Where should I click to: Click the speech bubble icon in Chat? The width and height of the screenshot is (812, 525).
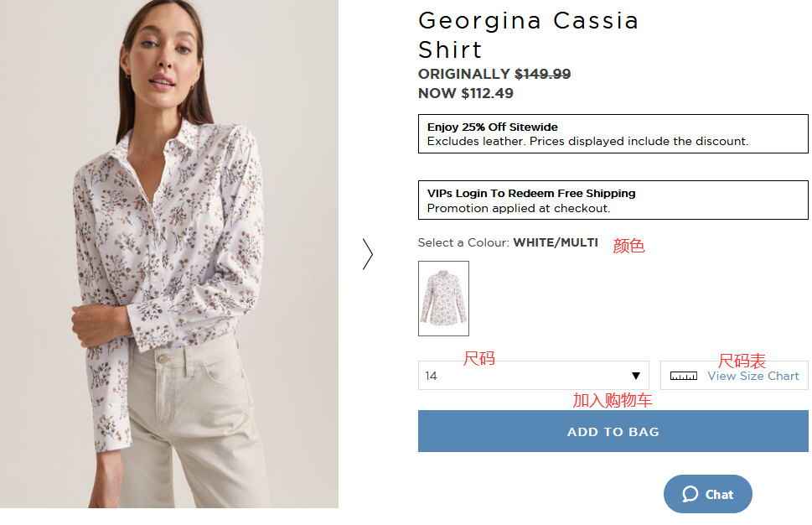(x=690, y=494)
